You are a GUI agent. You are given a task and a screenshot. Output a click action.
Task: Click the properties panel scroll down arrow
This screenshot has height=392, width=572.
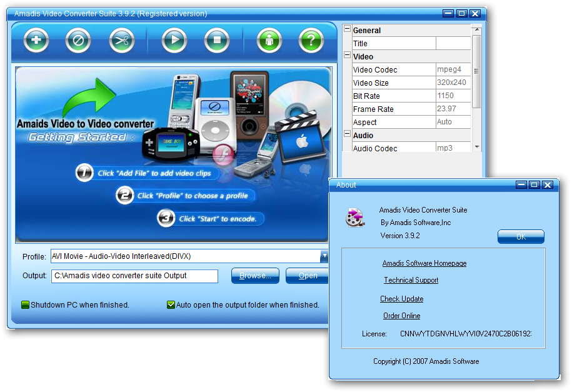(x=476, y=147)
